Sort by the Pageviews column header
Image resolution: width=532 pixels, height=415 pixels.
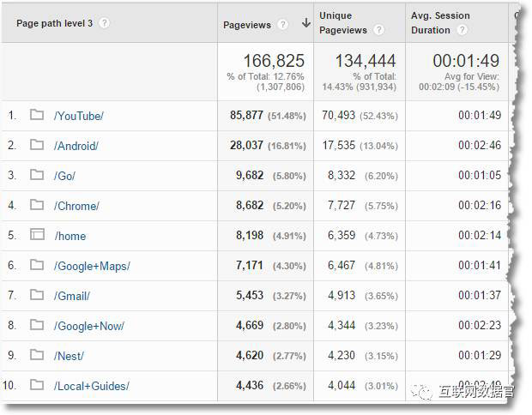pyautogui.click(x=247, y=25)
